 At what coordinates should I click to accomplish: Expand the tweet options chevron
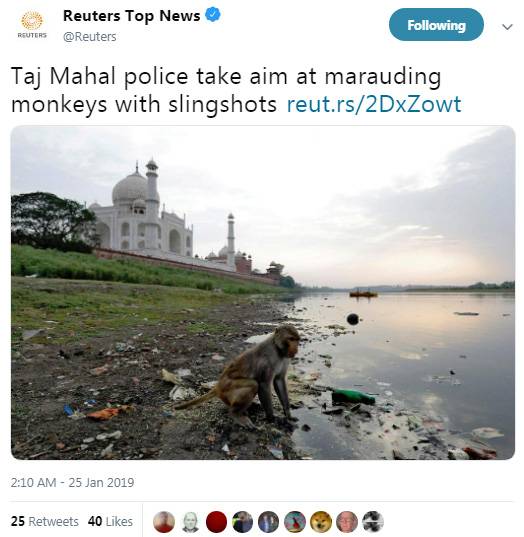tap(507, 26)
